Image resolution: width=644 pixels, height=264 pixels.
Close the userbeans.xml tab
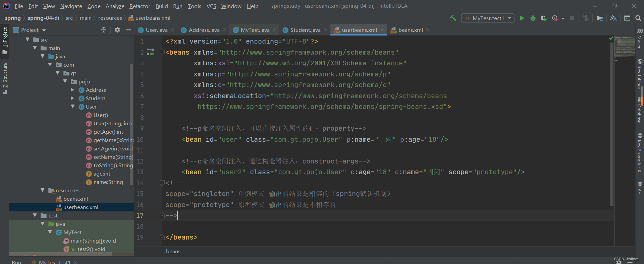click(x=382, y=30)
